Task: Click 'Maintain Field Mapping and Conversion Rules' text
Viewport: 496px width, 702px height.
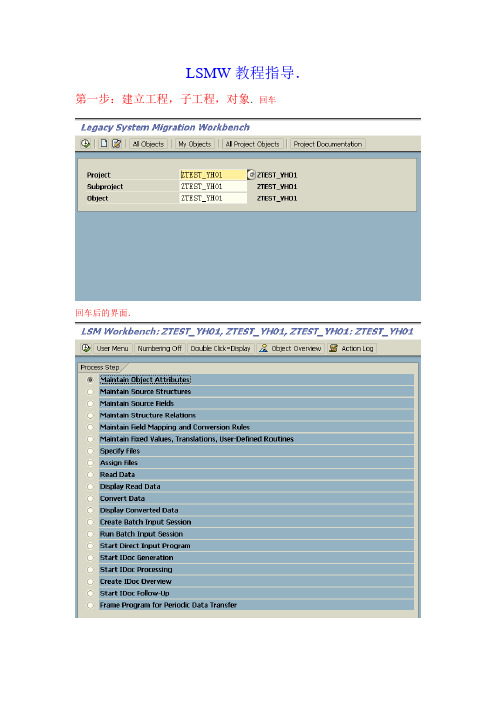Action: [x=175, y=427]
